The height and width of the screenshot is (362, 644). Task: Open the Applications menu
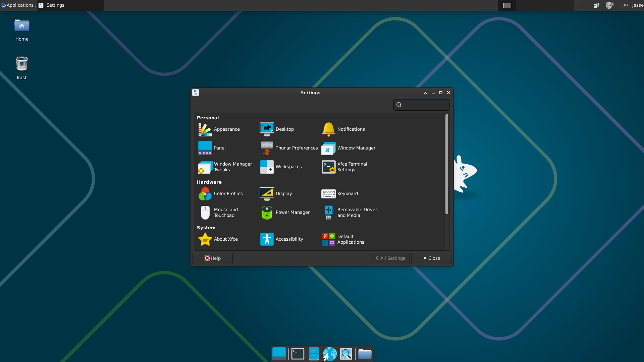pyautogui.click(x=17, y=5)
